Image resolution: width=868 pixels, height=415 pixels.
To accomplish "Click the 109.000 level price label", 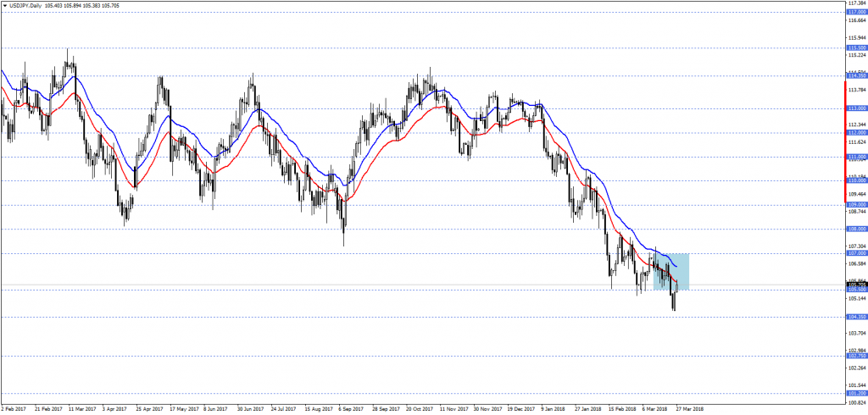I will tap(856, 205).
